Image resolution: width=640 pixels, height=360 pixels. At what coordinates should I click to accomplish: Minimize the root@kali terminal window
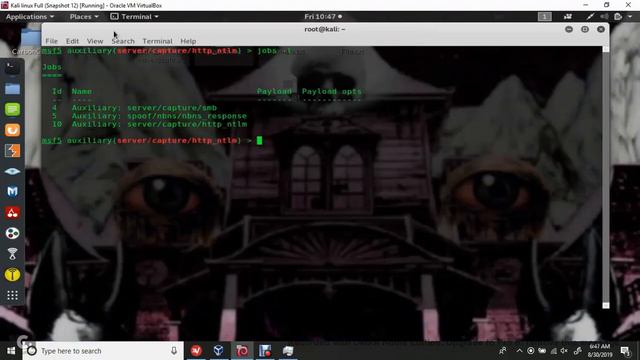(x=569, y=29)
